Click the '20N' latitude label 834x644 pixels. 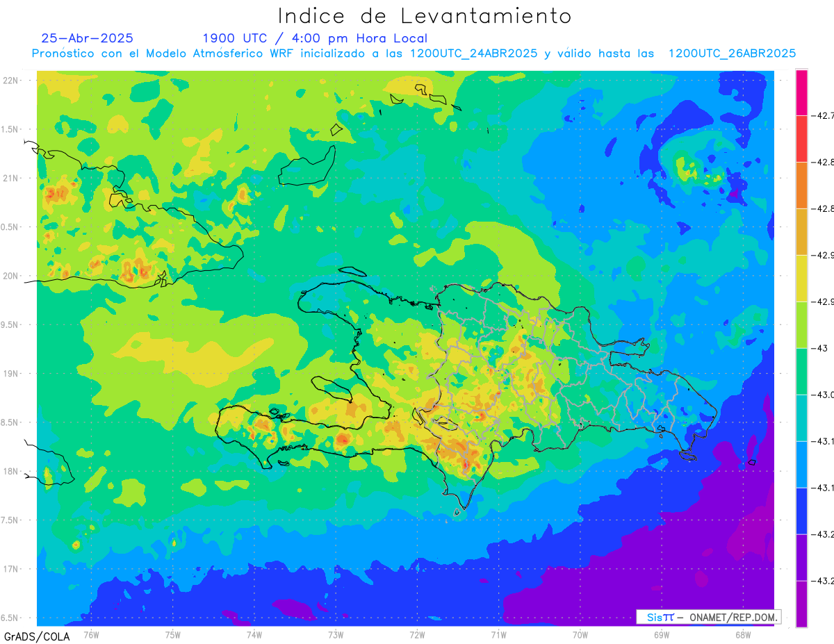pos(11,276)
